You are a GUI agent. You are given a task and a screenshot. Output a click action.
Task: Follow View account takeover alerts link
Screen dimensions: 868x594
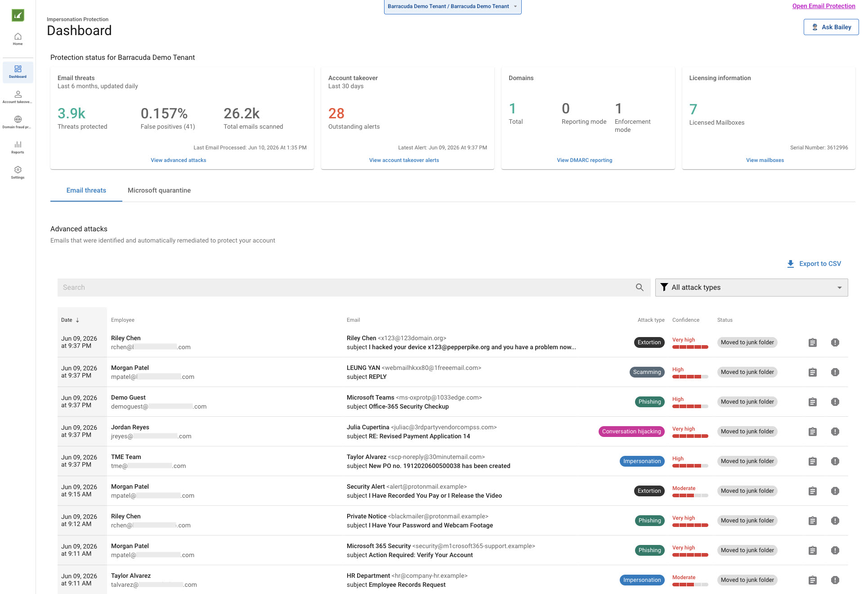[x=404, y=160]
